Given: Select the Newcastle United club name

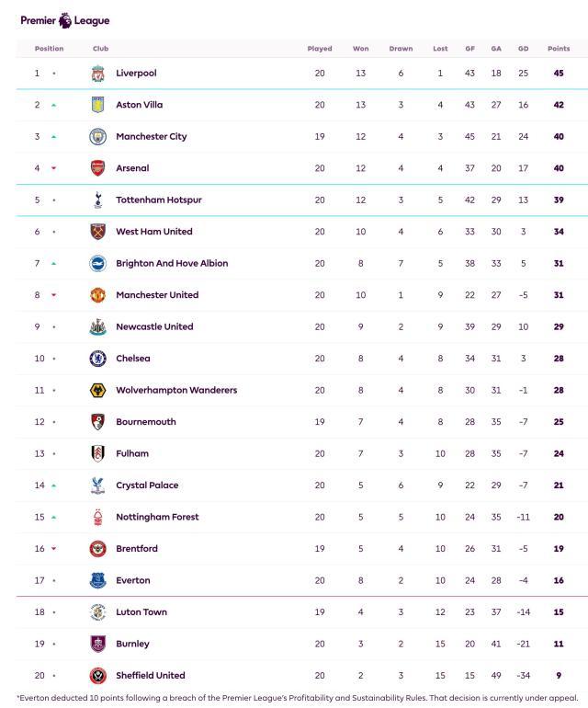Looking at the screenshot, I should (154, 326).
